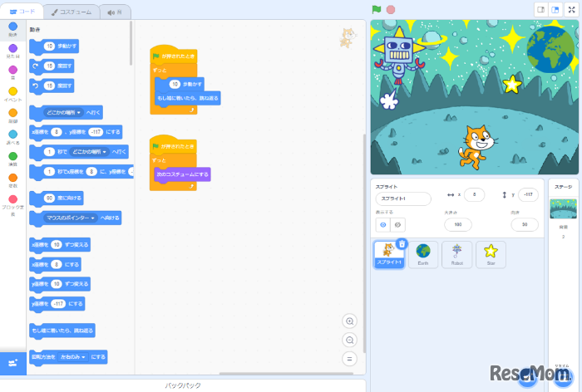This screenshot has height=392, width=582.
Task: Switch to small stage layout
Action: pos(540,10)
